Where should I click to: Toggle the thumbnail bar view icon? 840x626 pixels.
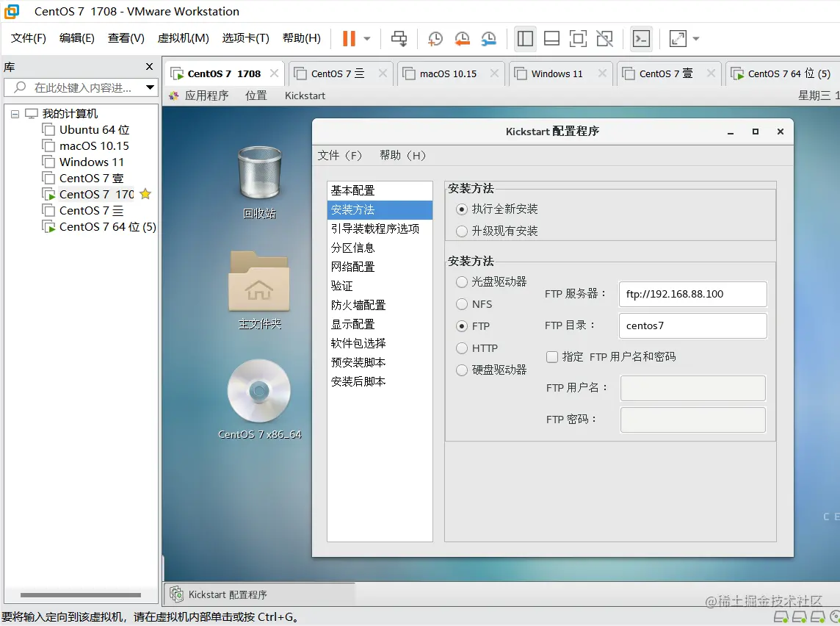(551, 39)
